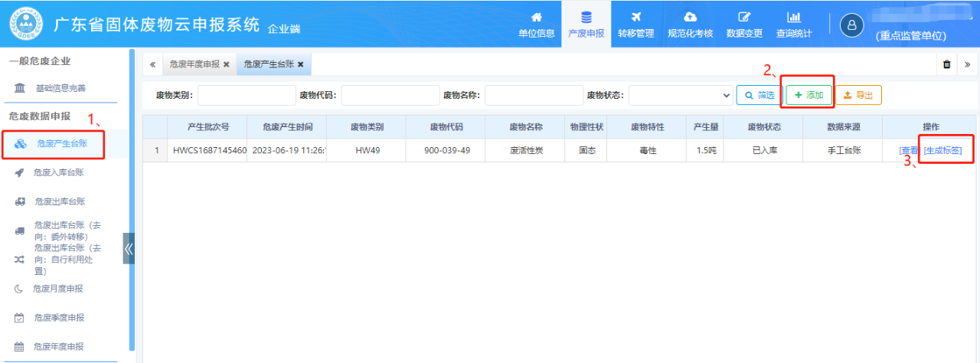Focus the 废物代码 input field
This screenshot has width=980, height=363.
point(390,95)
